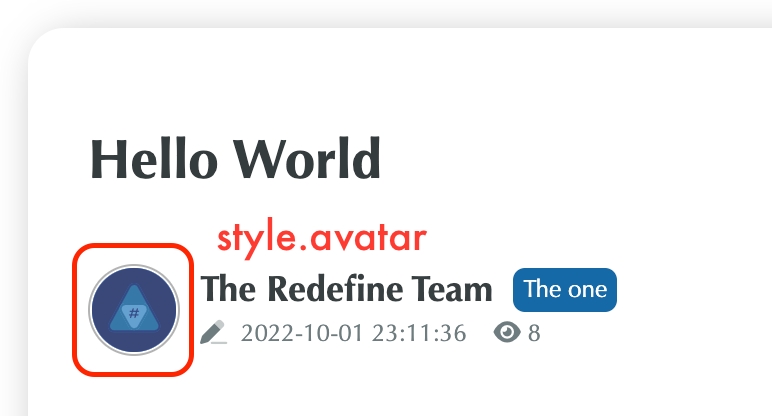Viewport: 772px width, 416px height.
Task: Open The Redefine Team author name
Action: pyautogui.click(x=347, y=289)
